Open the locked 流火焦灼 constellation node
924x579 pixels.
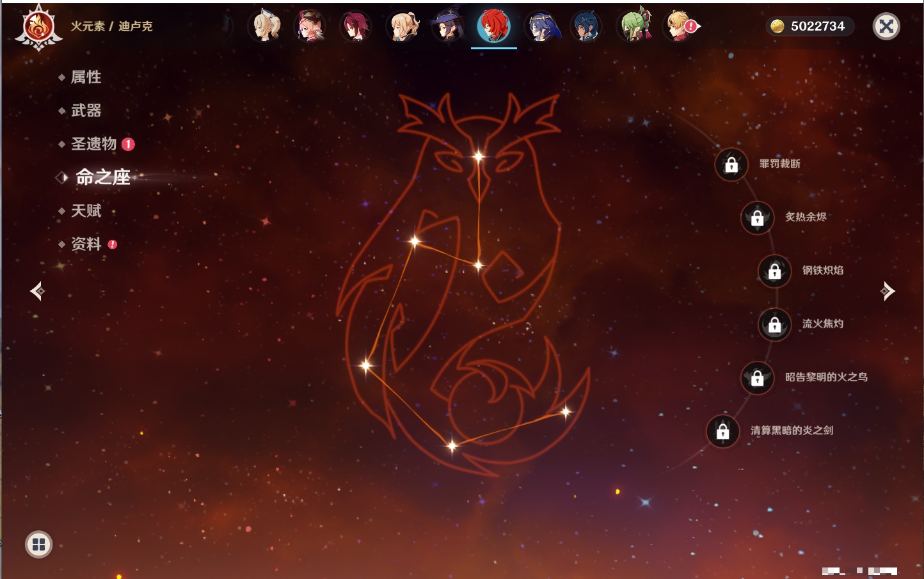[x=775, y=325]
